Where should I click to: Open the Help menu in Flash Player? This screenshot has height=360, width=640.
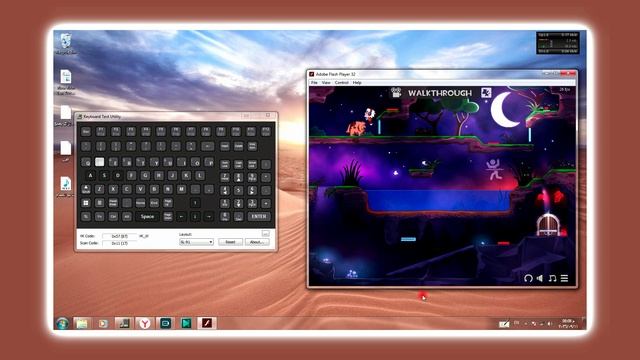point(357,82)
